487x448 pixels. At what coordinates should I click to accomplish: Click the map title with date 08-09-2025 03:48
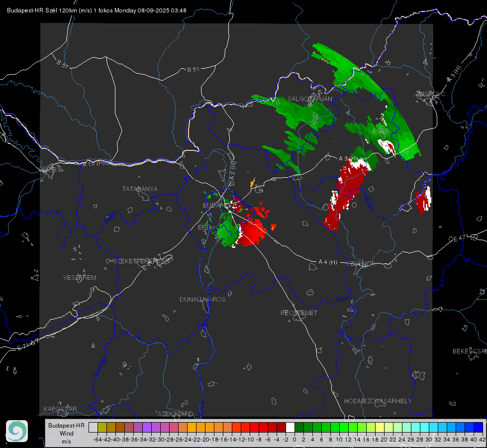pyautogui.click(x=97, y=10)
